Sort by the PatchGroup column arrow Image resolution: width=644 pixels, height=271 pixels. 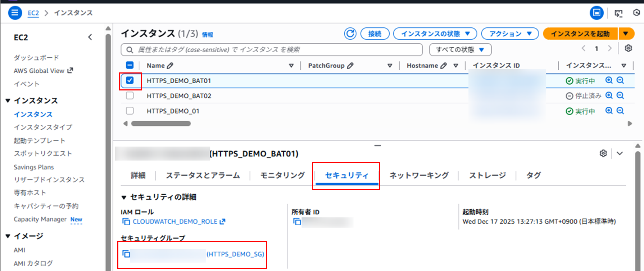click(390, 66)
